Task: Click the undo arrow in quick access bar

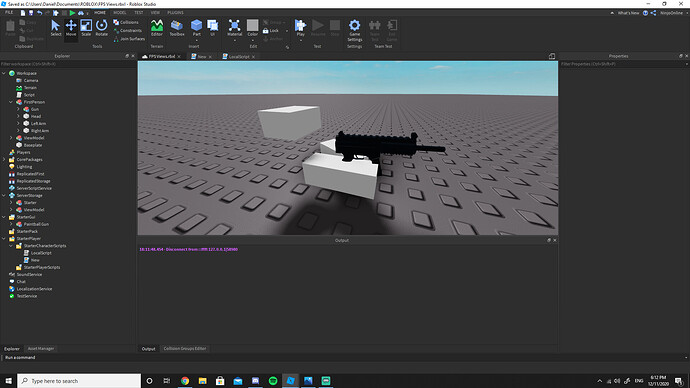Action: pos(39,13)
